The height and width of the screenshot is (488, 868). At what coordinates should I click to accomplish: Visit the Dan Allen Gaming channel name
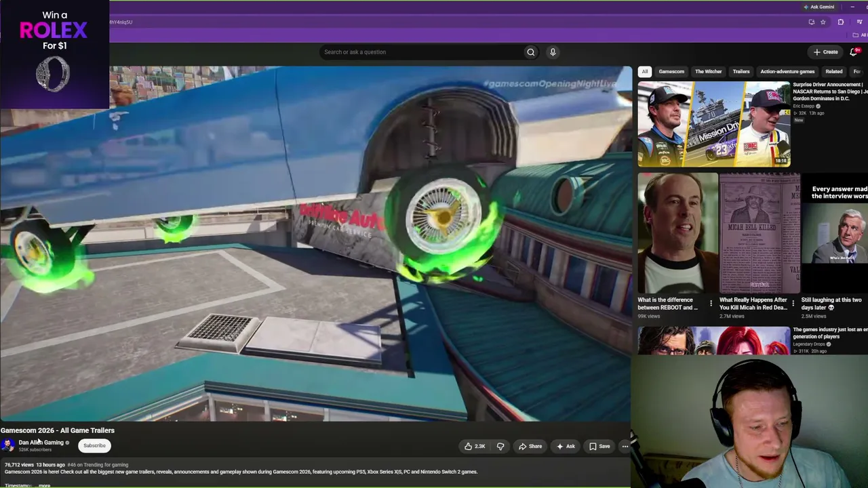[x=41, y=442]
